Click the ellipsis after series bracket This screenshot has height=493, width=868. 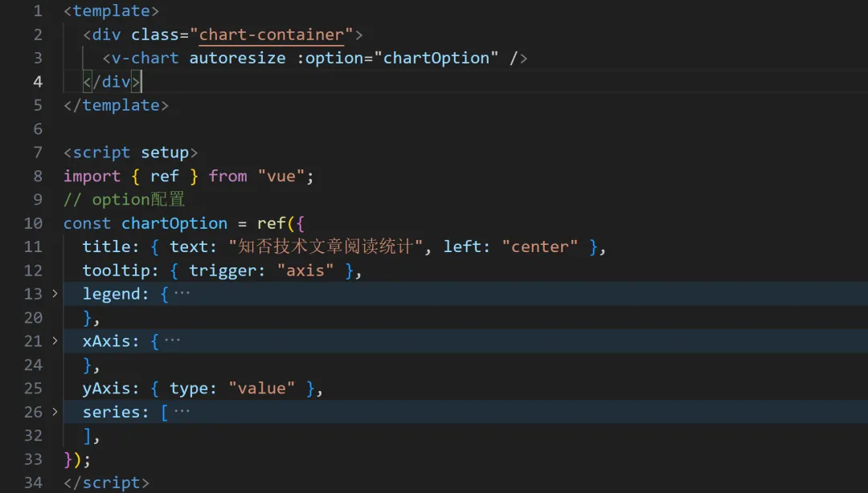(x=182, y=412)
